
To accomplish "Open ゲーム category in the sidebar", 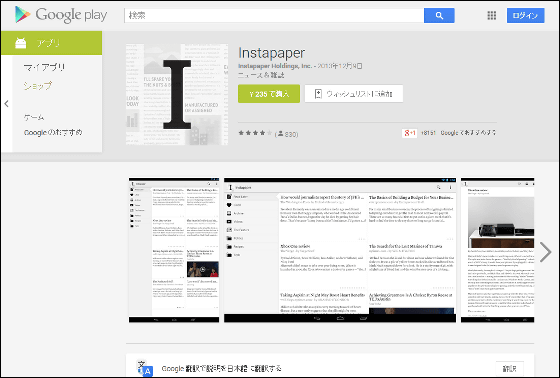I will pyautogui.click(x=34, y=117).
